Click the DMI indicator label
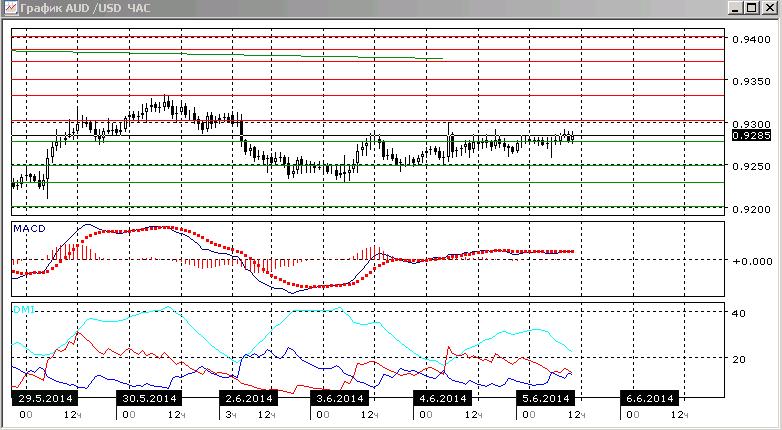This screenshot has height=430, width=782. click(x=24, y=309)
